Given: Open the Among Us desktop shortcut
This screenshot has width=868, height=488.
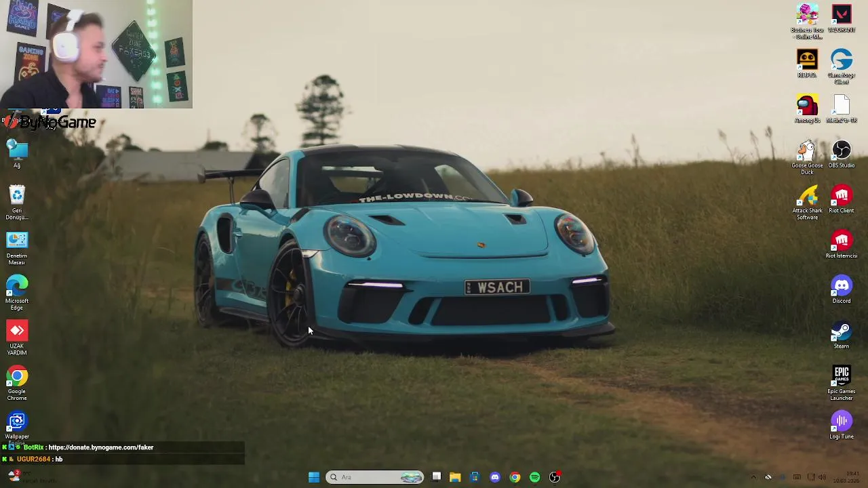Looking at the screenshot, I should (807, 110).
